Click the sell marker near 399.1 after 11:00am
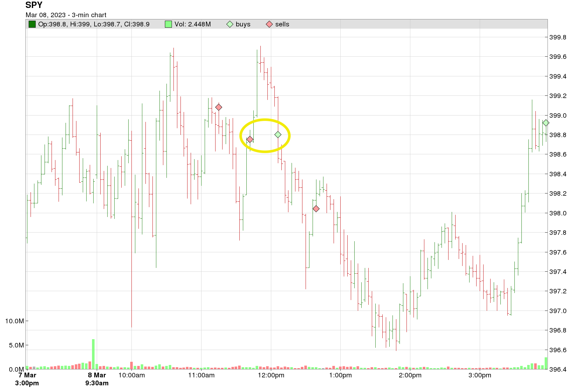Image resolution: width=573 pixels, height=392 pixels. pos(219,107)
